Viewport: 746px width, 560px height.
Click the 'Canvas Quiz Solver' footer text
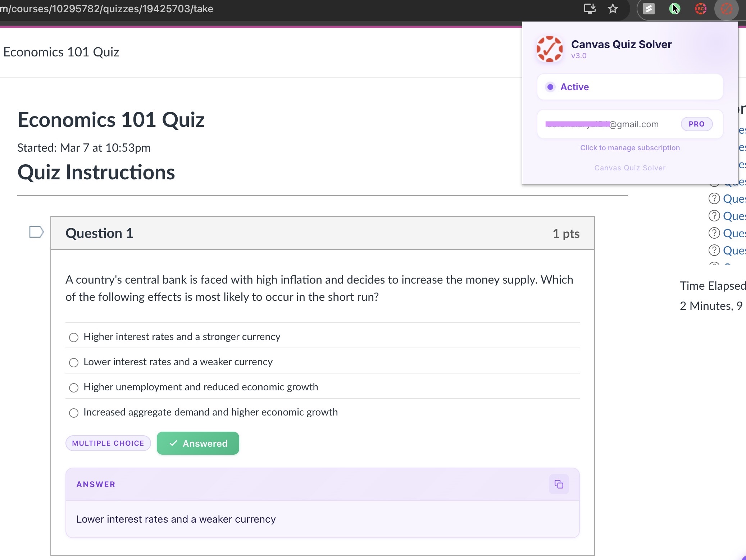click(x=630, y=168)
